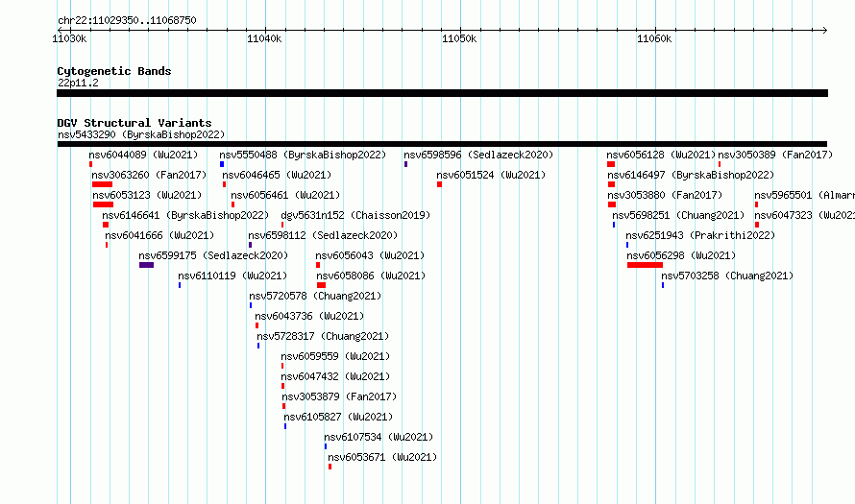Click nsv3053880 (Fan2017) label

pos(665,195)
